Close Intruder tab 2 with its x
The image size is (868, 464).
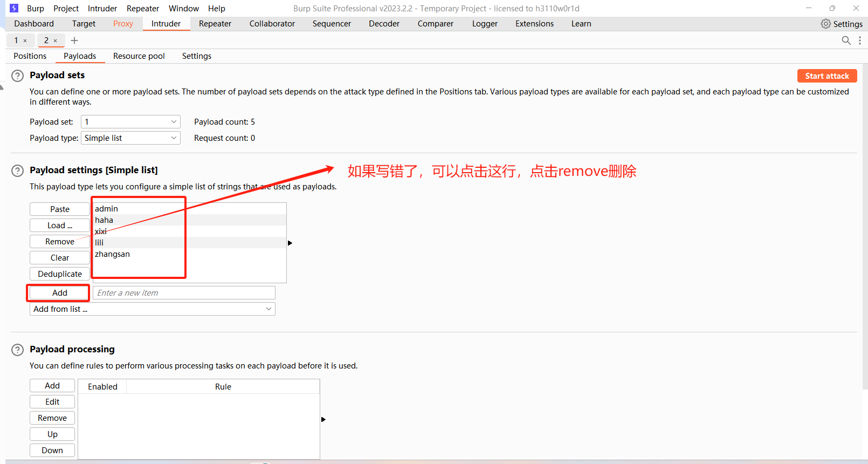tap(55, 40)
